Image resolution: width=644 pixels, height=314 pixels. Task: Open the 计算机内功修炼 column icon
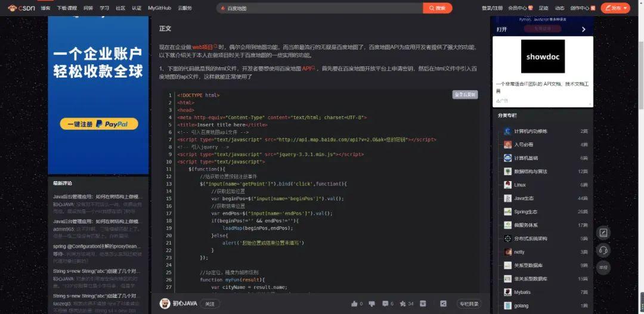(x=507, y=131)
